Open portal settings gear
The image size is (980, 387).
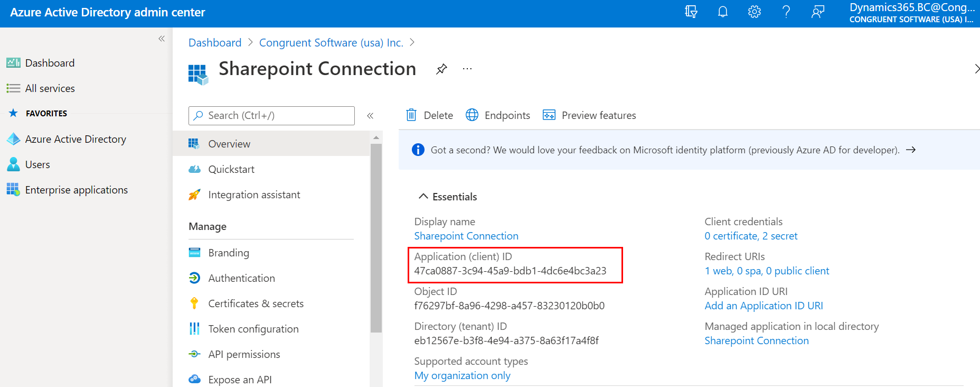pos(755,12)
